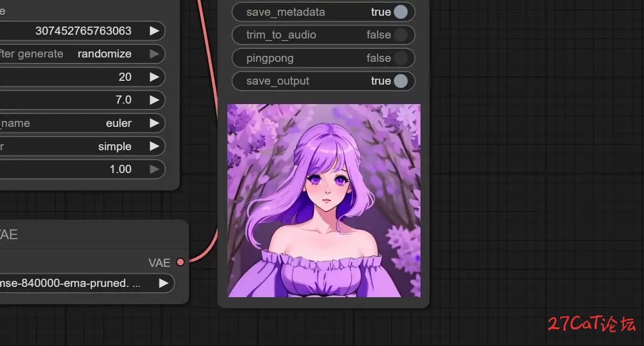This screenshot has height=346, width=644.
Task: Click arrow next to randomize option
Action: click(x=155, y=54)
